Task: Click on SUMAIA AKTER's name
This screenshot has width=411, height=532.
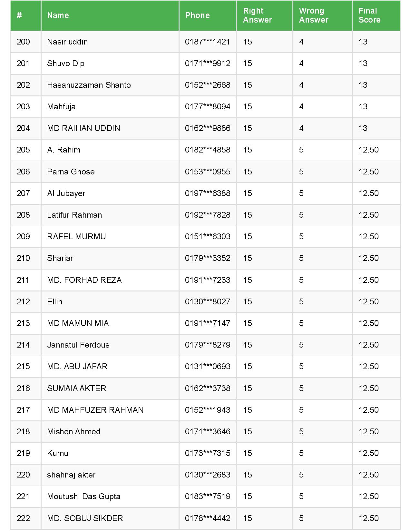Action: (x=77, y=389)
